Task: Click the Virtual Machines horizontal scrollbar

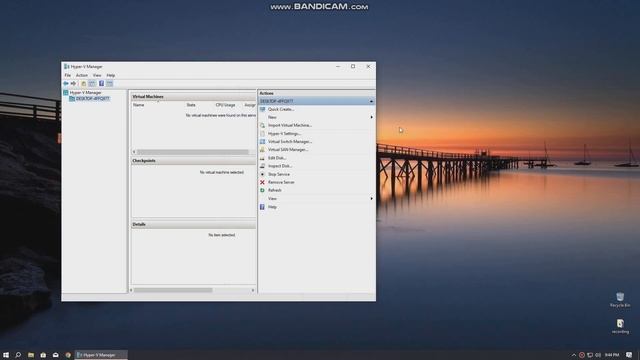Action: coord(193,152)
